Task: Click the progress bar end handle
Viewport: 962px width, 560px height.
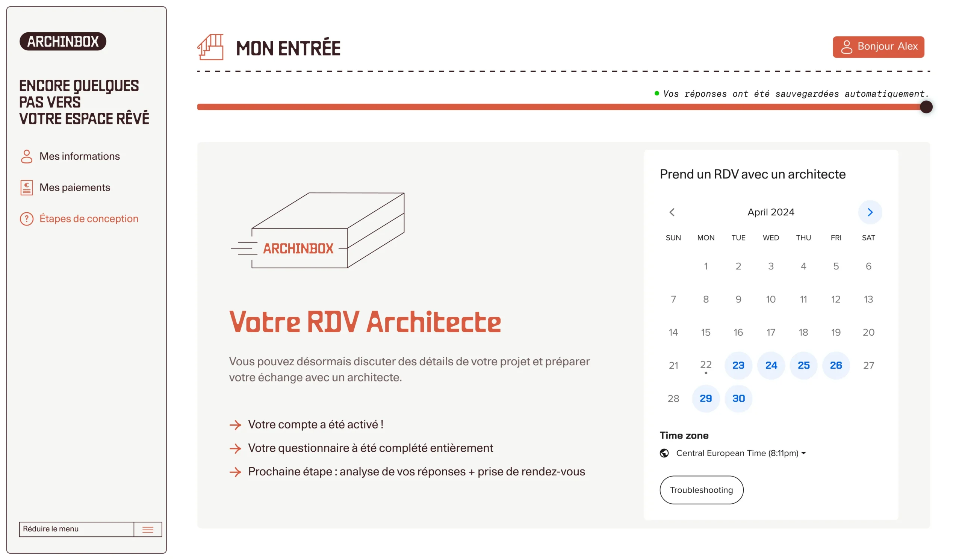Action: tap(926, 107)
